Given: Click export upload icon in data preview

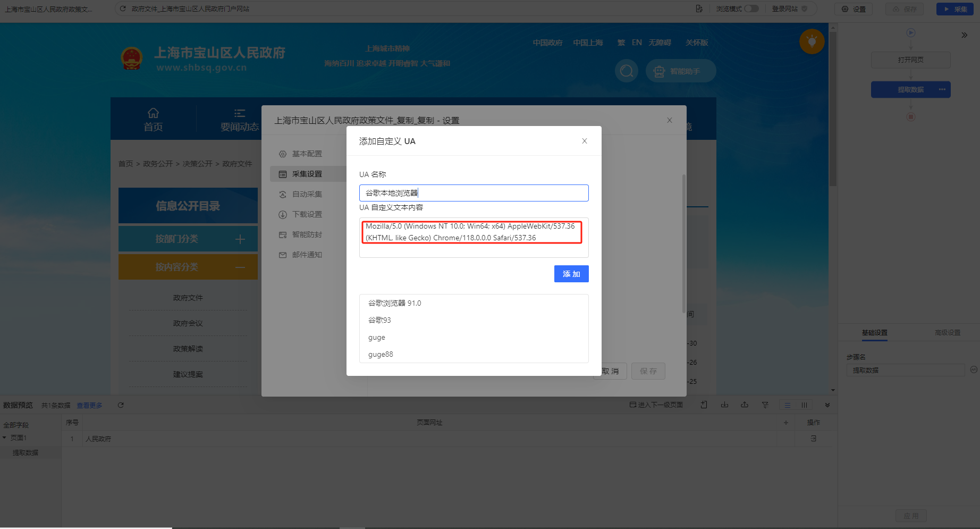Looking at the screenshot, I should tap(745, 405).
